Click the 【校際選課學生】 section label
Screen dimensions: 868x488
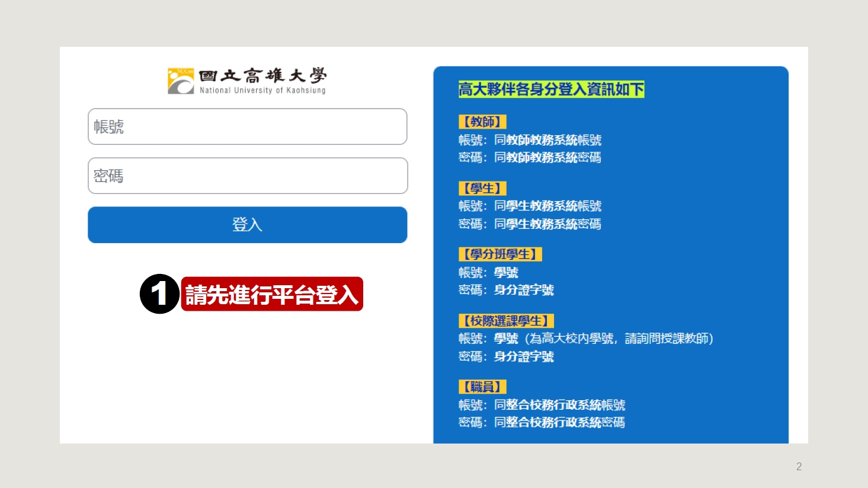pos(506,321)
